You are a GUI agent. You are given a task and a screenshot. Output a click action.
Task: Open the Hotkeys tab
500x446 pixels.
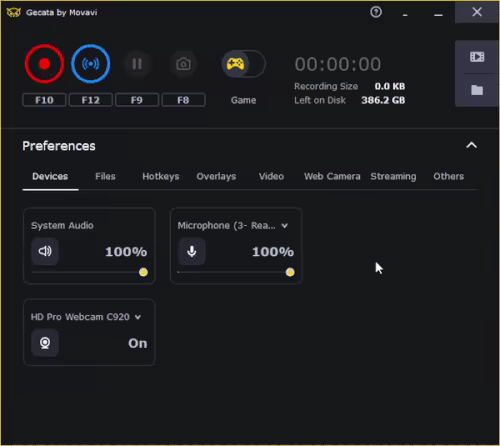point(161,176)
